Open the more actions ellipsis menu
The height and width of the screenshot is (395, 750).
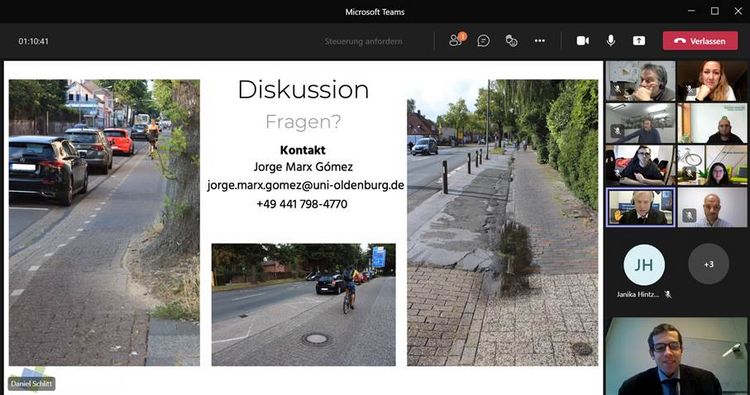540,41
